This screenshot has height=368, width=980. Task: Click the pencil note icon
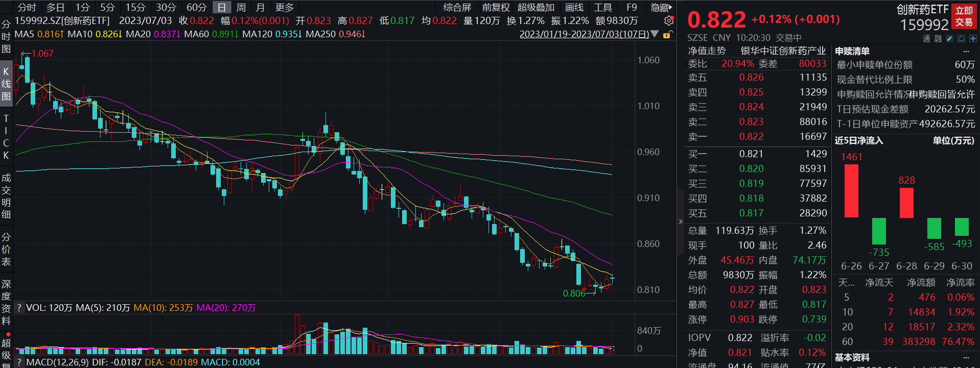pos(949,39)
